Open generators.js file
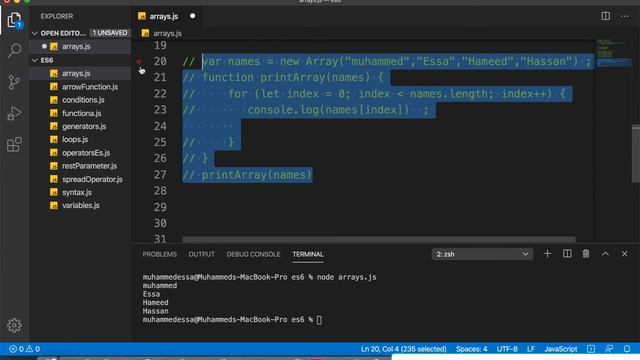Viewport: 640px width, 360px height. [x=80, y=127]
